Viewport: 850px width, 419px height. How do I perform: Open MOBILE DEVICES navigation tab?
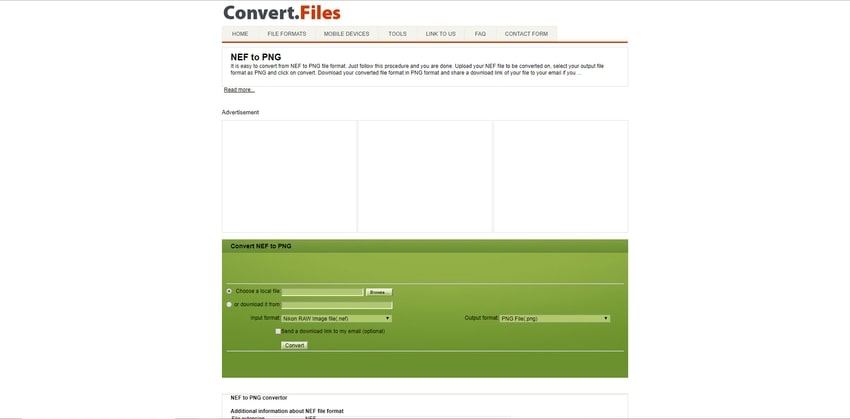(346, 34)
